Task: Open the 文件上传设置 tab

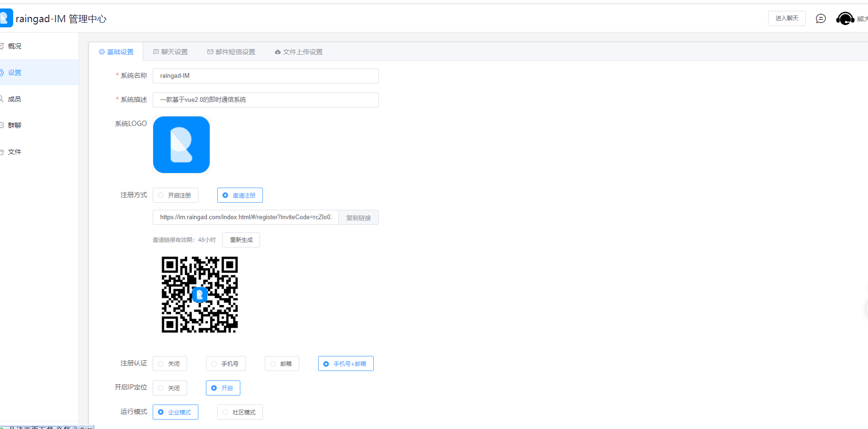Action: (299, 52)
